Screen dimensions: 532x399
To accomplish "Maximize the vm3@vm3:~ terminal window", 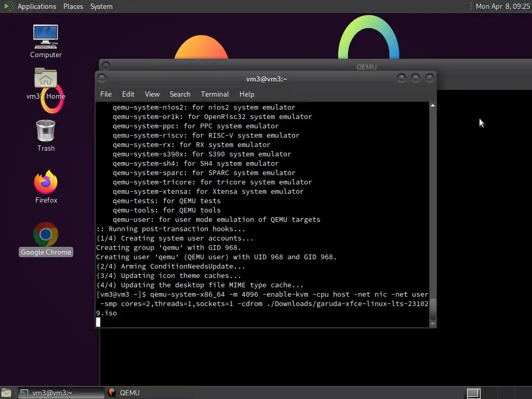I will [416, 78].
